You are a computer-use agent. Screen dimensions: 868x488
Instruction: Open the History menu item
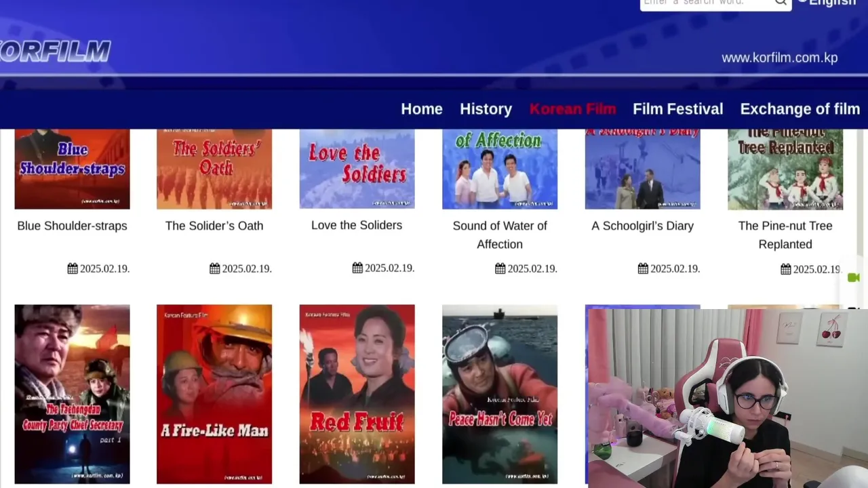click(x=486, y=109)
